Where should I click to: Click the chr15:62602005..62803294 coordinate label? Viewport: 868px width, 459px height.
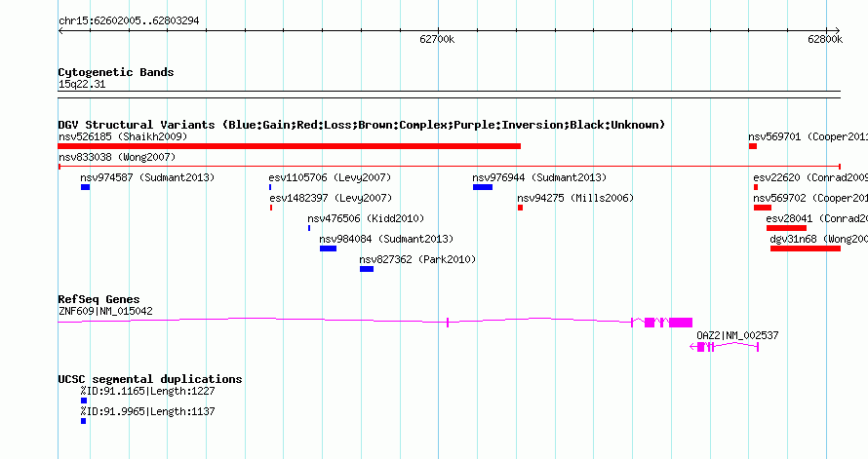tap(129, 21)
